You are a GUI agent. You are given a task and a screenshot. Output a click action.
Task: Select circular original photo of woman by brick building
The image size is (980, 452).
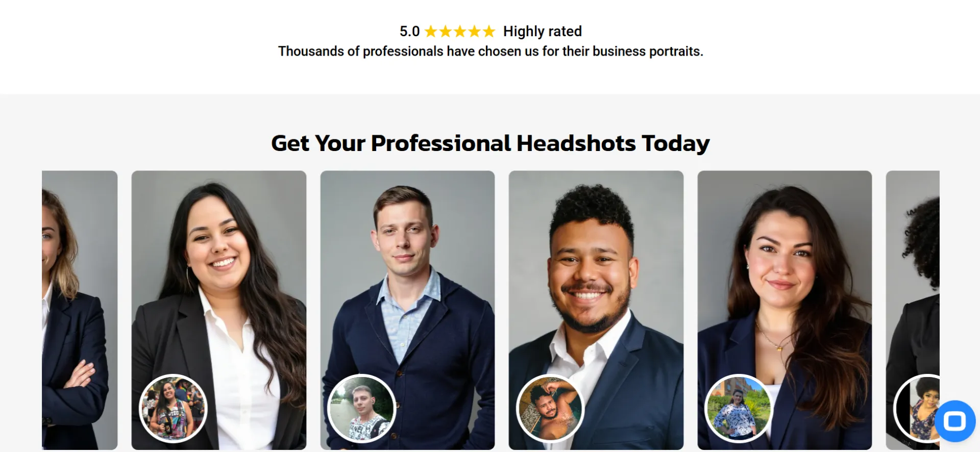739,408
